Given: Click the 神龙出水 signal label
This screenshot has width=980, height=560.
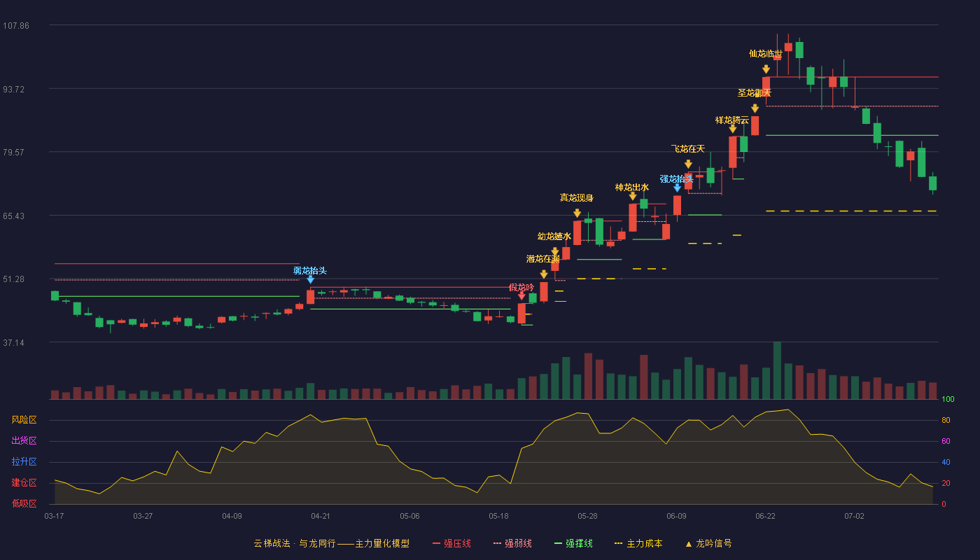Looking at the screenshot, I should [x=632, y=188].
